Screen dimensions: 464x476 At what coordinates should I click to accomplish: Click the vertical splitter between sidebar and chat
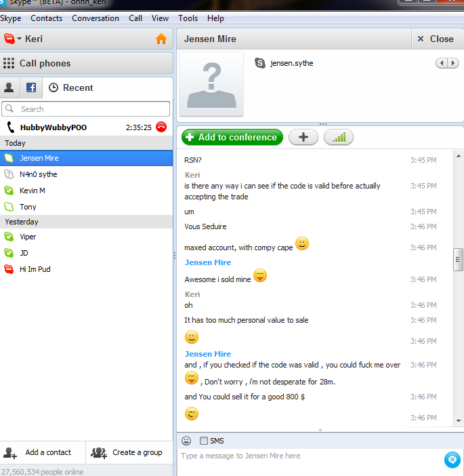coord(175,256)
